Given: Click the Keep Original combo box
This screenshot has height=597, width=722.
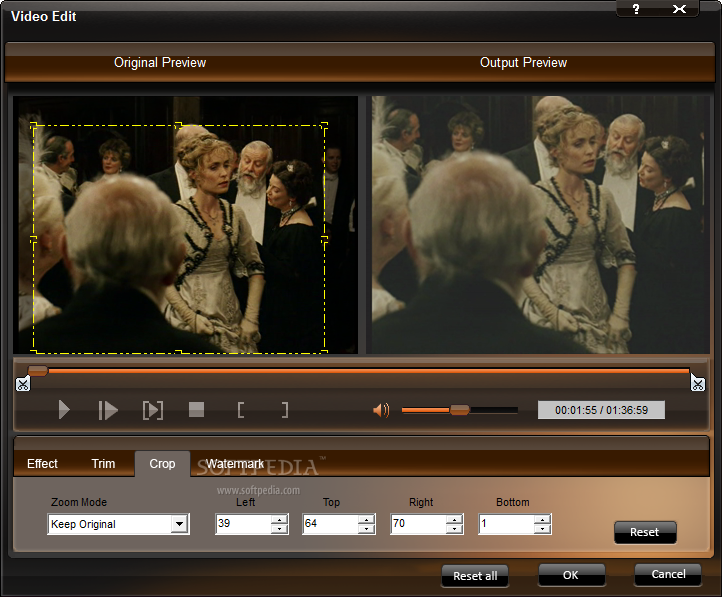Looking at the screenshot, I should [x=118, y=524].
